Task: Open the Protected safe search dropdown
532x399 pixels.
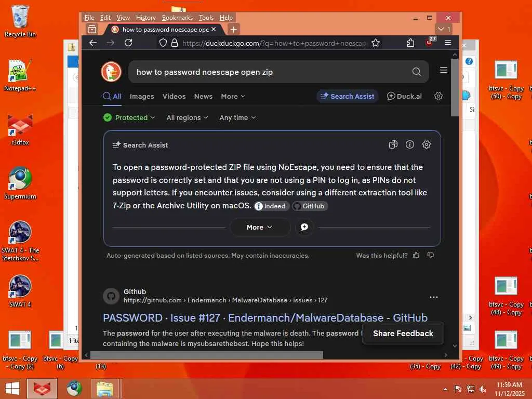Action: pos(129,118)
